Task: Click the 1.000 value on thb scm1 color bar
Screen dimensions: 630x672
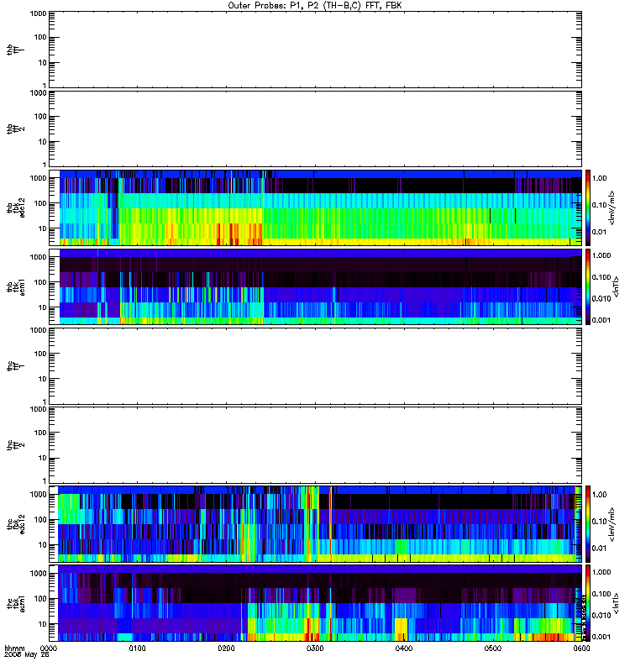Action: pos(601,255)
